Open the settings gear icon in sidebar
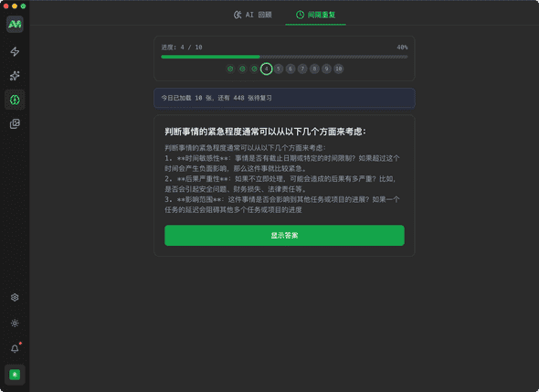This screenshot has height=392, width=539. pos(15,298)
